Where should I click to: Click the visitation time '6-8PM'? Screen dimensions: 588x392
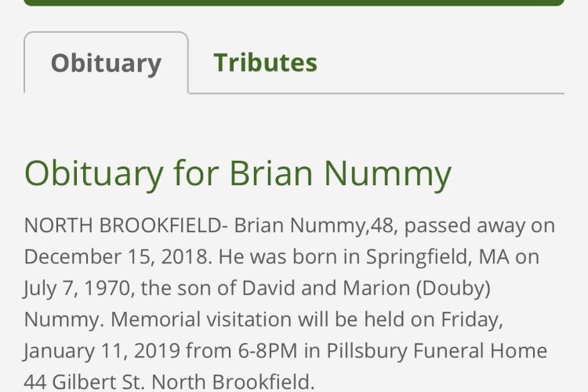(267, 351)
